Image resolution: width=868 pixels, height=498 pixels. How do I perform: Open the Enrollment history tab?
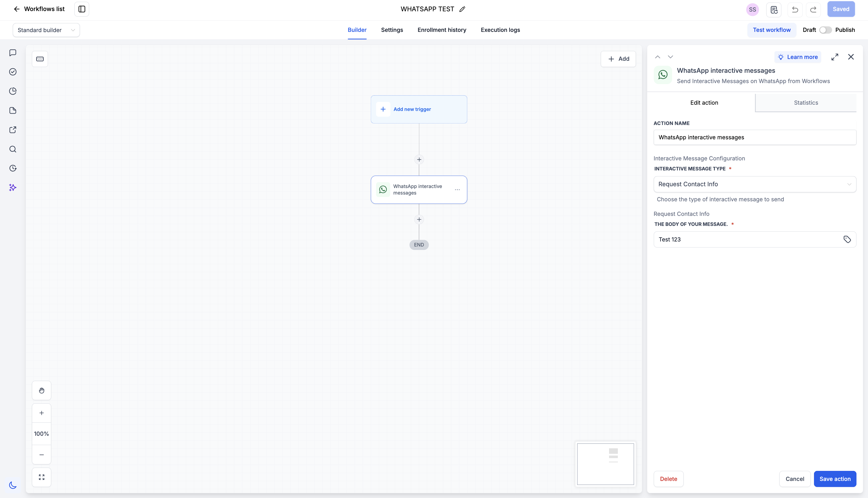(x=442, y=30)
